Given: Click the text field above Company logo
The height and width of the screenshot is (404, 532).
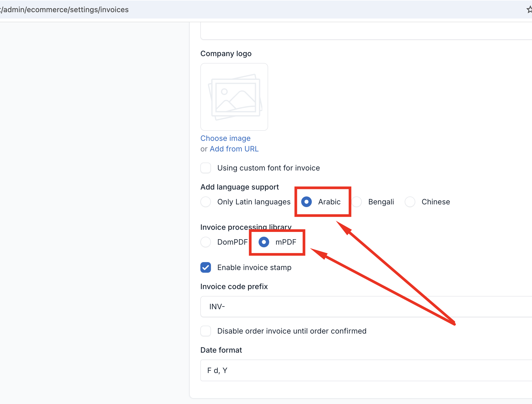Looking at the screenshot, I should [x=366, y=31].
